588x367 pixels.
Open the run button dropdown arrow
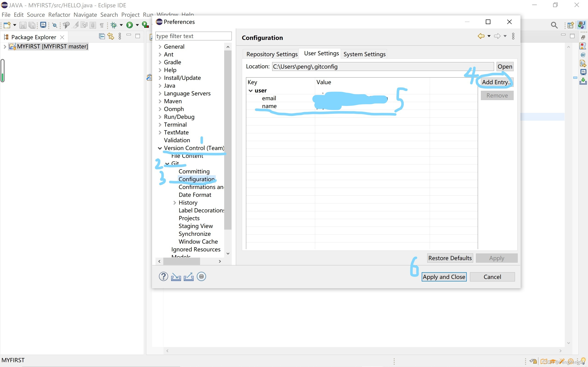137,25
